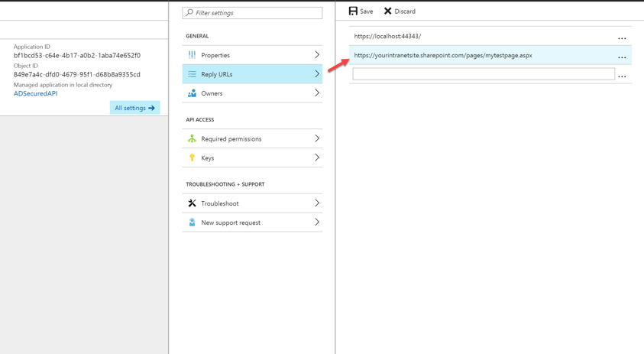Click chevron next to Required permissions
The height and width of the screenshot is (354, 644).
point(317,138)
